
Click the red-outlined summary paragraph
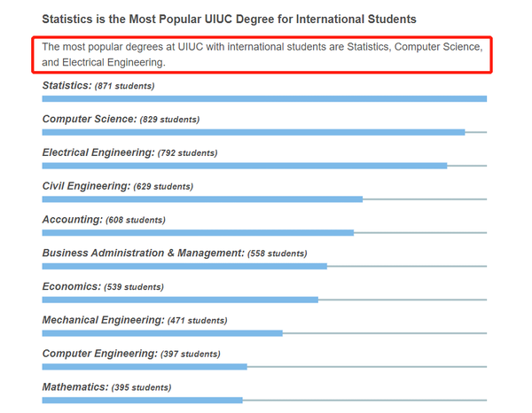pyautogui.click(x=262, y=54)
